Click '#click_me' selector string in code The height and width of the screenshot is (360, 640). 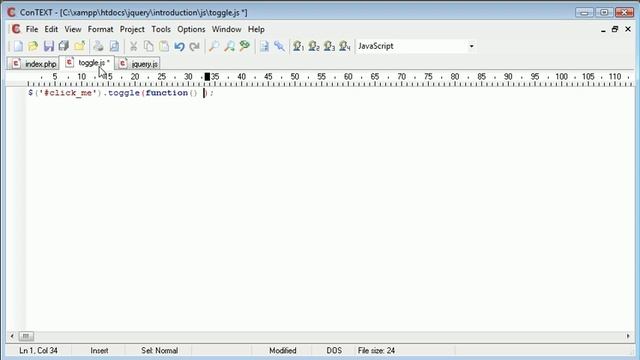point(68,93)
